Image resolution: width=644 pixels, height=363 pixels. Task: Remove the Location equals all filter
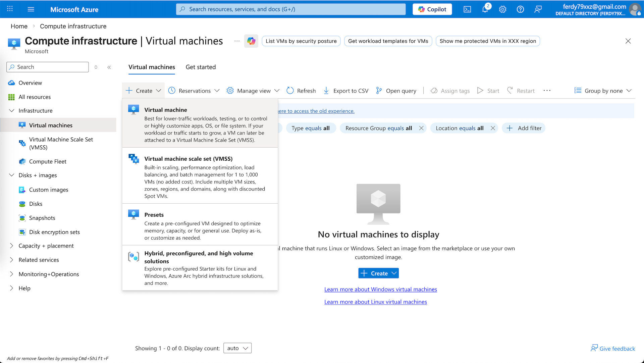(493, 128)
